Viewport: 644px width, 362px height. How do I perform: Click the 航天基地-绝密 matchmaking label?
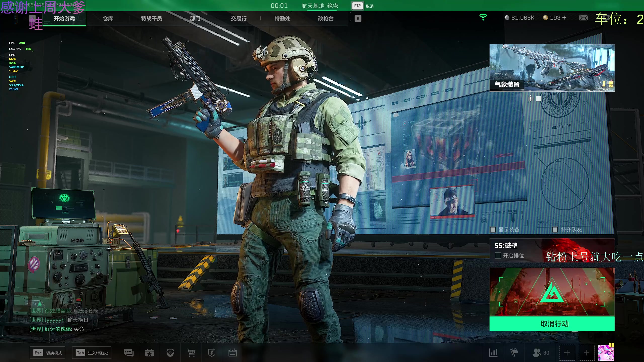pos(320,6)
